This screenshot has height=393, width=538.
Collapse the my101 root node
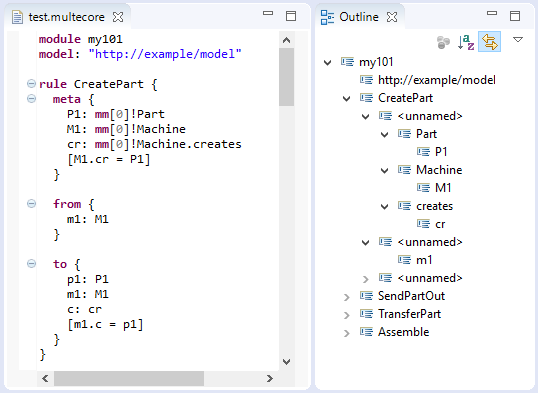(328, 62)
